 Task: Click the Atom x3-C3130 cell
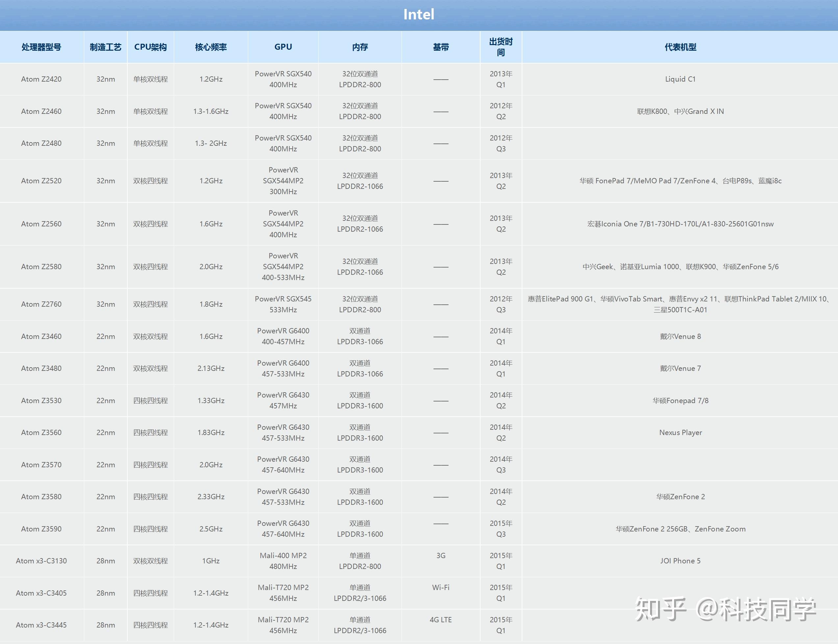click(41, 561)
